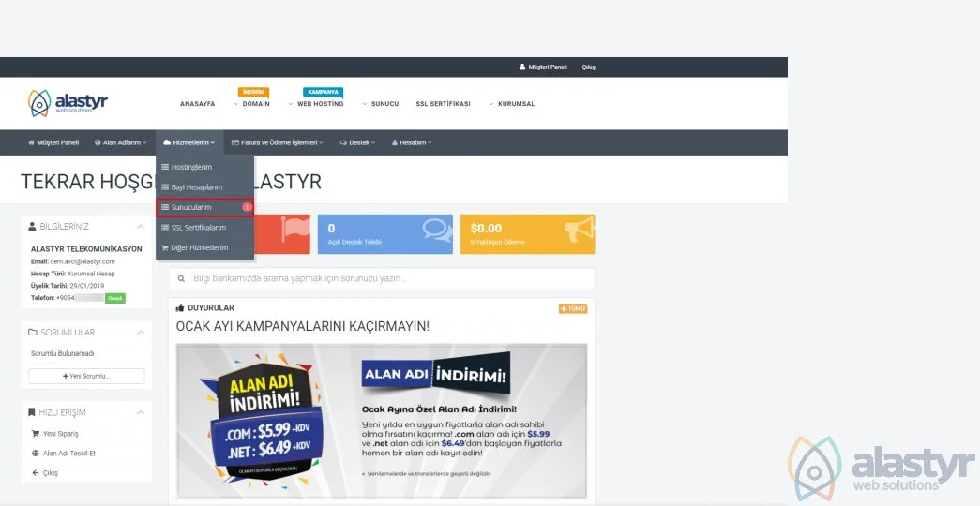The image size is (980, 506).
Task: Click Çıkış in Hızlı Erişim panel
Action: [x=50, y=473]
